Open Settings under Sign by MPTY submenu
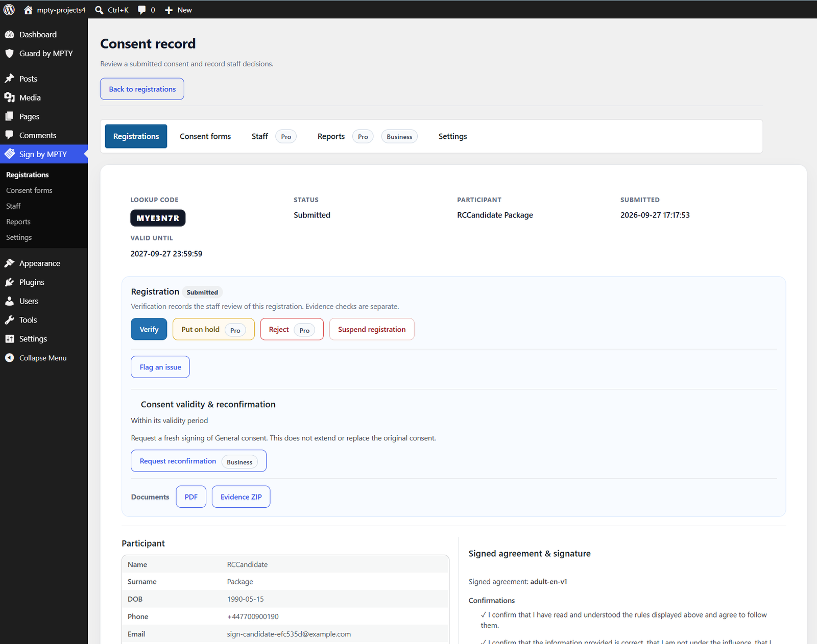817x644 pixels. [x=19, y=237]
